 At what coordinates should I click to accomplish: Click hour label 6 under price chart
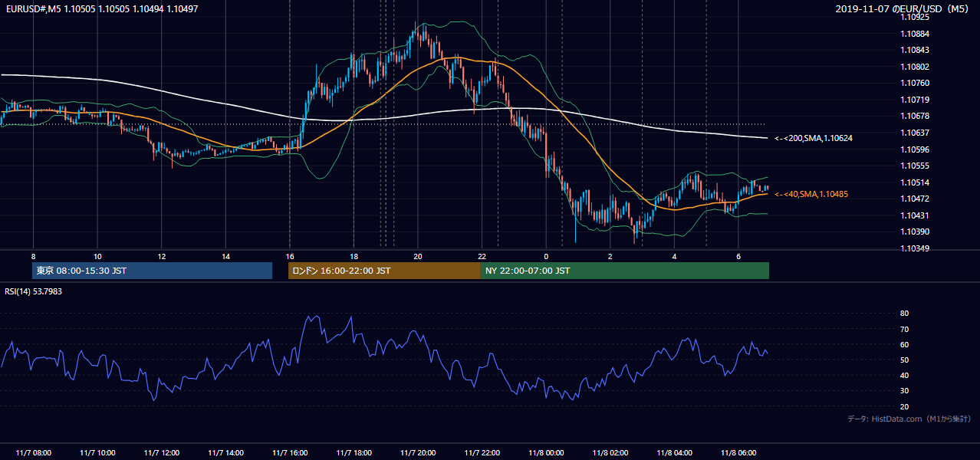[738, 256]
